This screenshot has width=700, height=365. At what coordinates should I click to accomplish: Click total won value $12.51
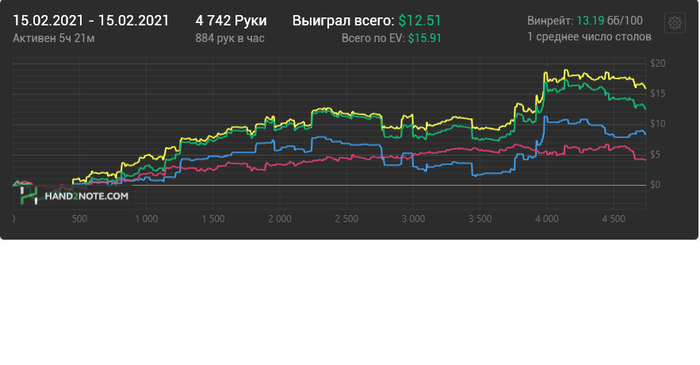[x=420, y=21]
